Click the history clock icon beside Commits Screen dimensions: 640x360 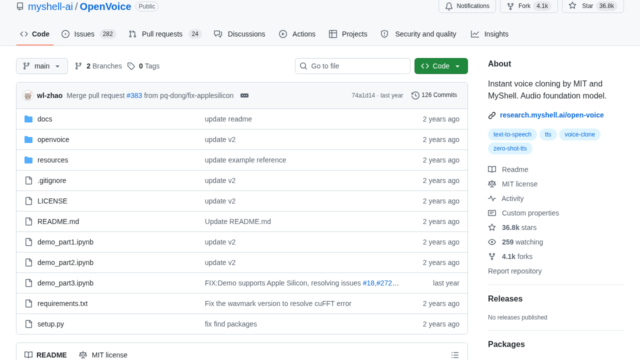pos(415,95)
